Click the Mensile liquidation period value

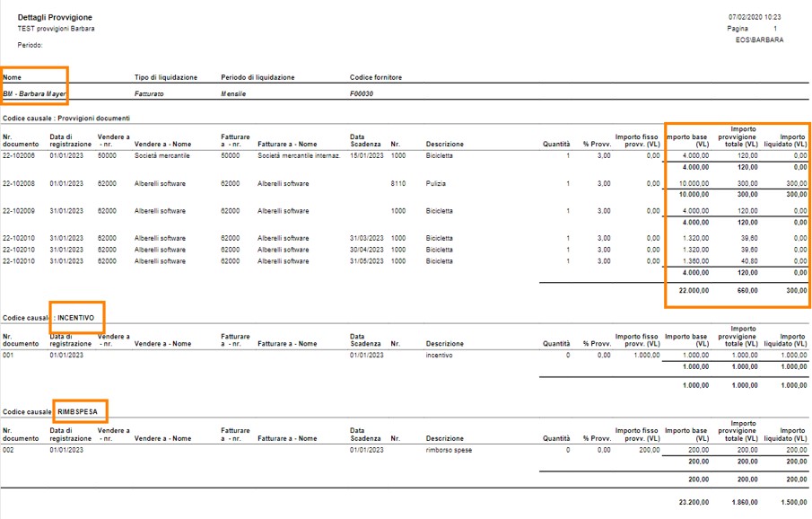click(x=233, y=93)
